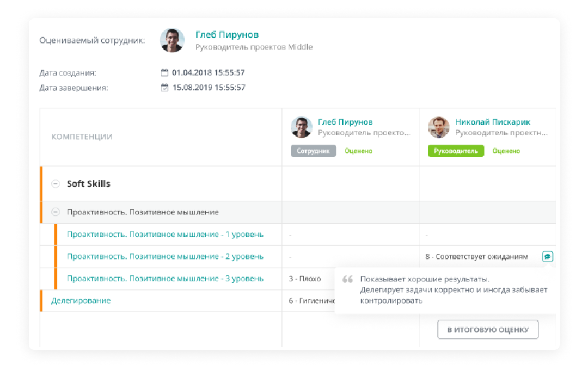Select Проактивность. Позитивное мышление - 3 уровень
Screen dimensions: 588x370
pos(165,279)
